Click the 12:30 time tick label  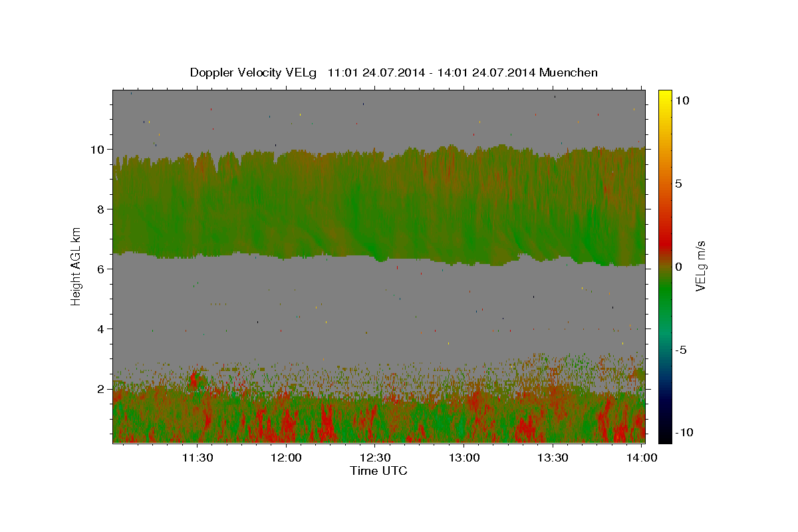coord(375,458)
